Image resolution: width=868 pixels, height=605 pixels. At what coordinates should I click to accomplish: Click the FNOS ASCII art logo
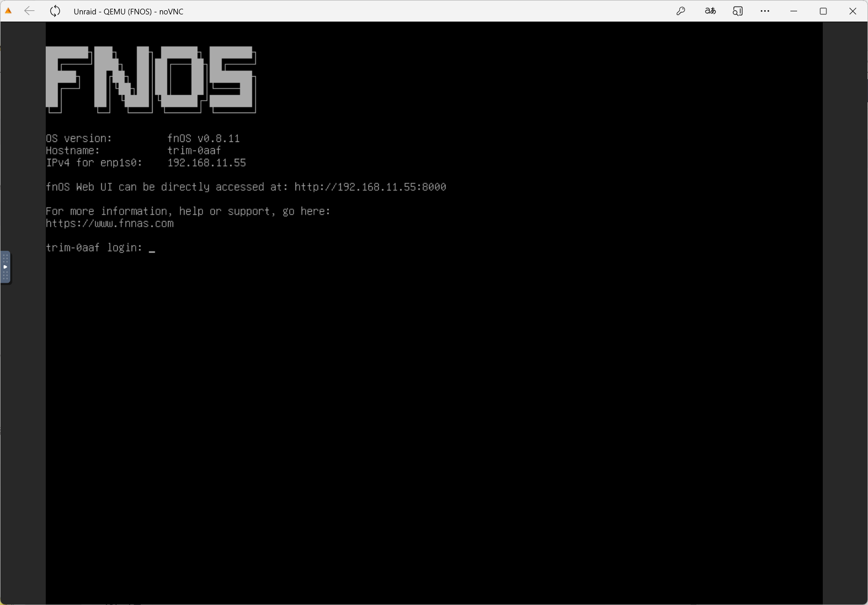coord(151,79)
